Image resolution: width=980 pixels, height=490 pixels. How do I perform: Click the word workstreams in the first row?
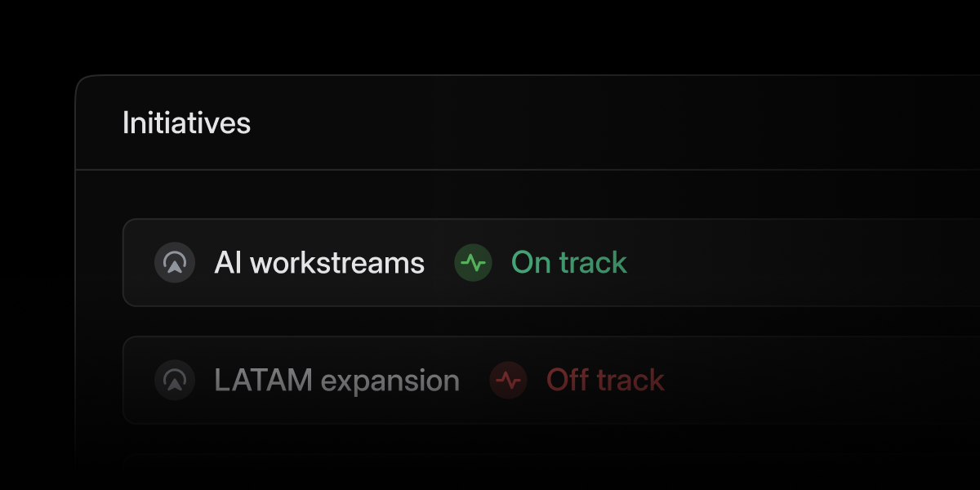point(336,263)
